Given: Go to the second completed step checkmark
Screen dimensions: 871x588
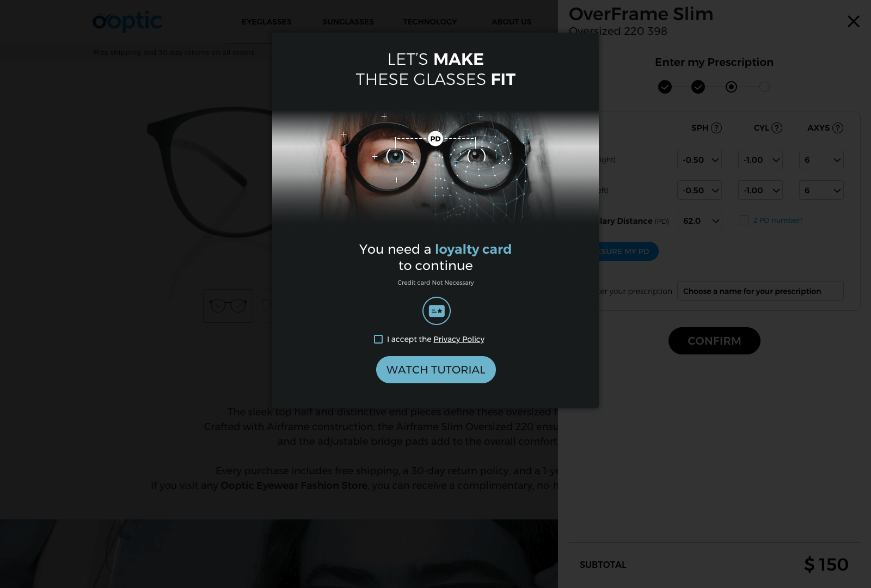Looking at the screenshot, I should (x=698, y=87).
